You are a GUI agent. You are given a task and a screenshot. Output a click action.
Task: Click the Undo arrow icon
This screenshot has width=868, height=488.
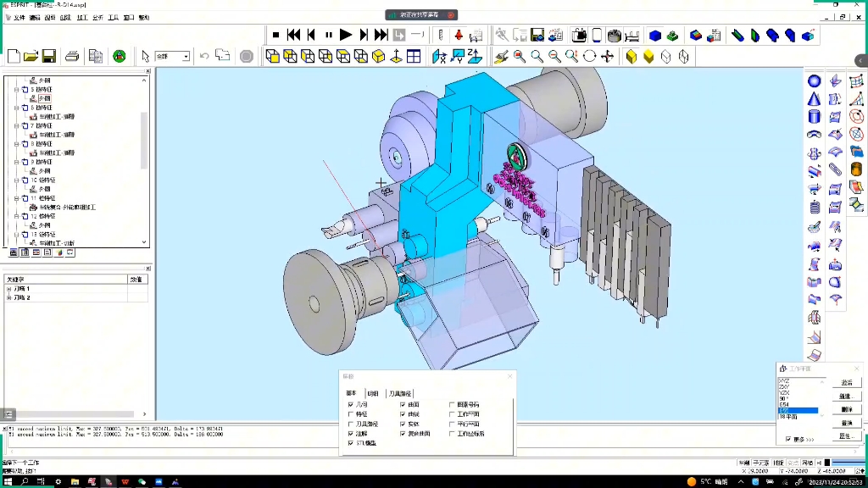pos(204,56)
